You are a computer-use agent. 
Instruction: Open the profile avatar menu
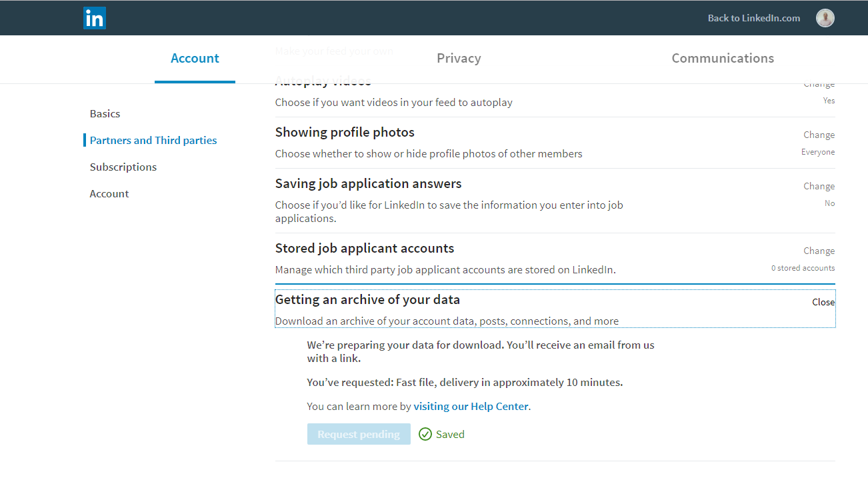point(825,18)
